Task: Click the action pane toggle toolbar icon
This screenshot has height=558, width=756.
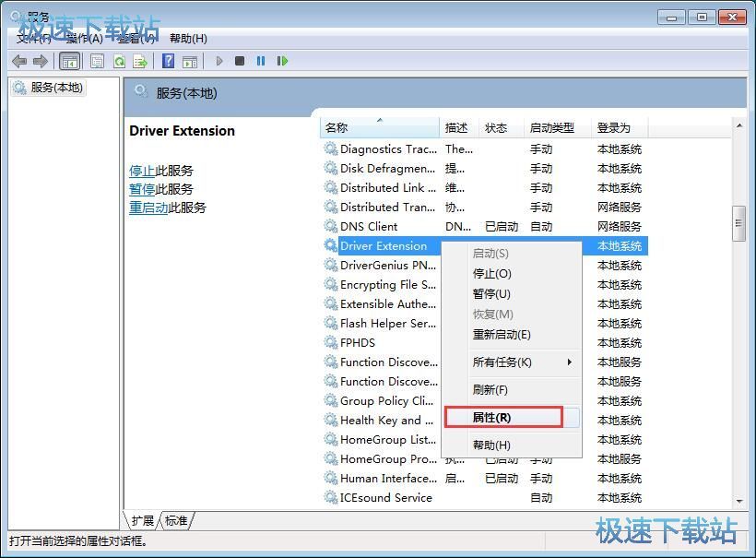Action: click(x=190, y=61)
